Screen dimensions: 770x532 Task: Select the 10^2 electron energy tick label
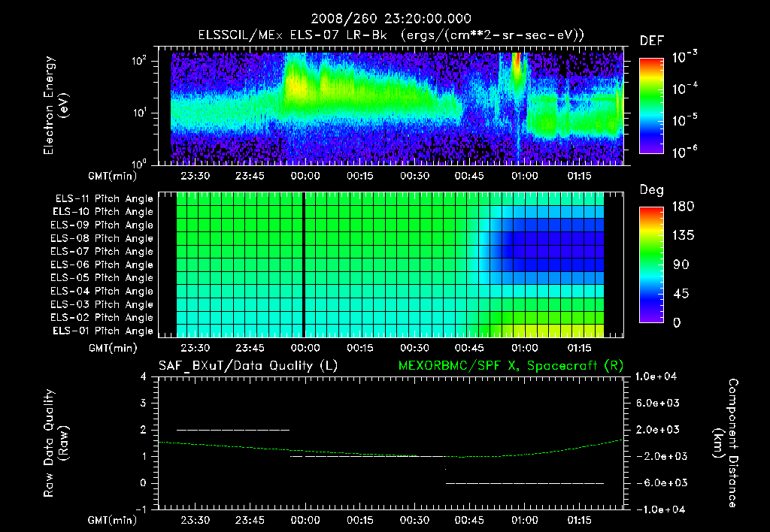click(x=139, y=61)
